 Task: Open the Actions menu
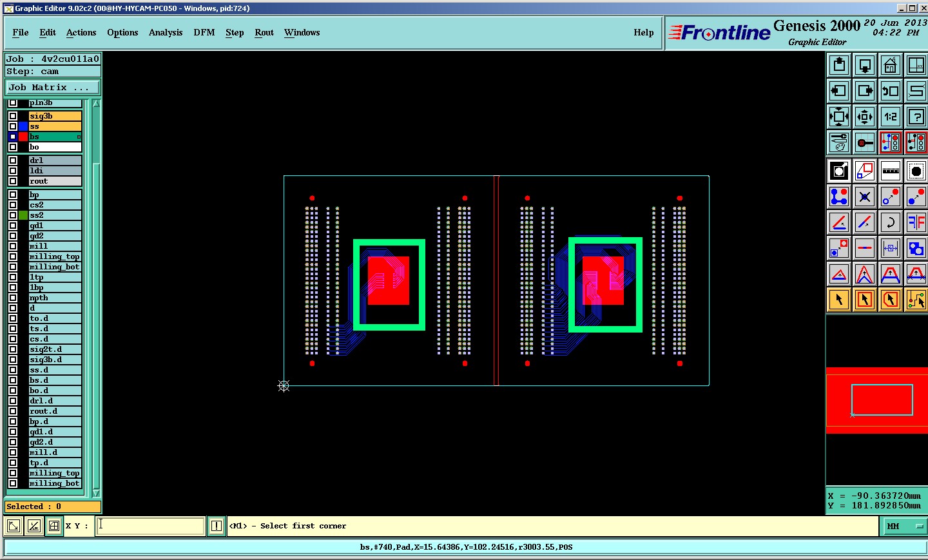pos(81,32)
